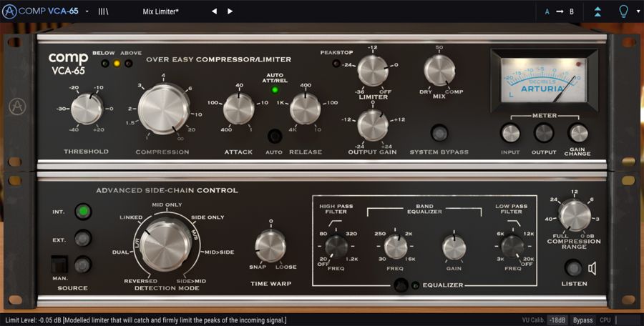Copy A to B with the arrow
The width and height of the screenshot is (644, 326).
coord(560,12)
